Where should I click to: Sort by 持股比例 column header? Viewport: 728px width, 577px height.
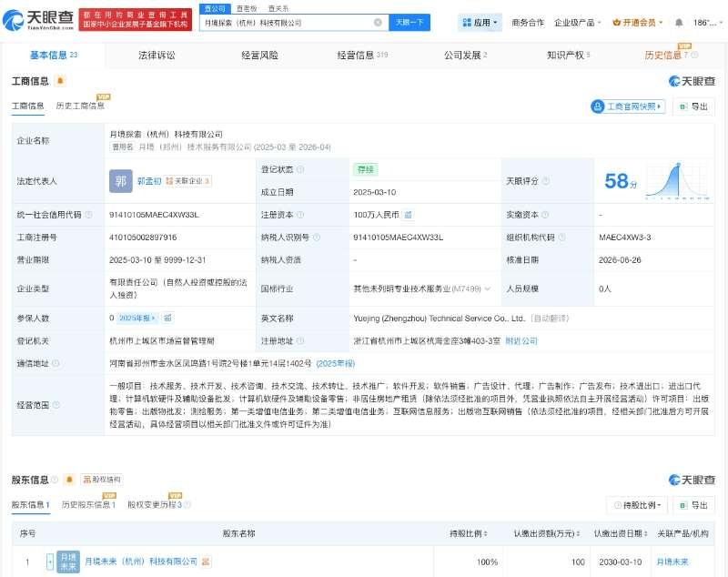pyautogui.click(x=469, y=533)
